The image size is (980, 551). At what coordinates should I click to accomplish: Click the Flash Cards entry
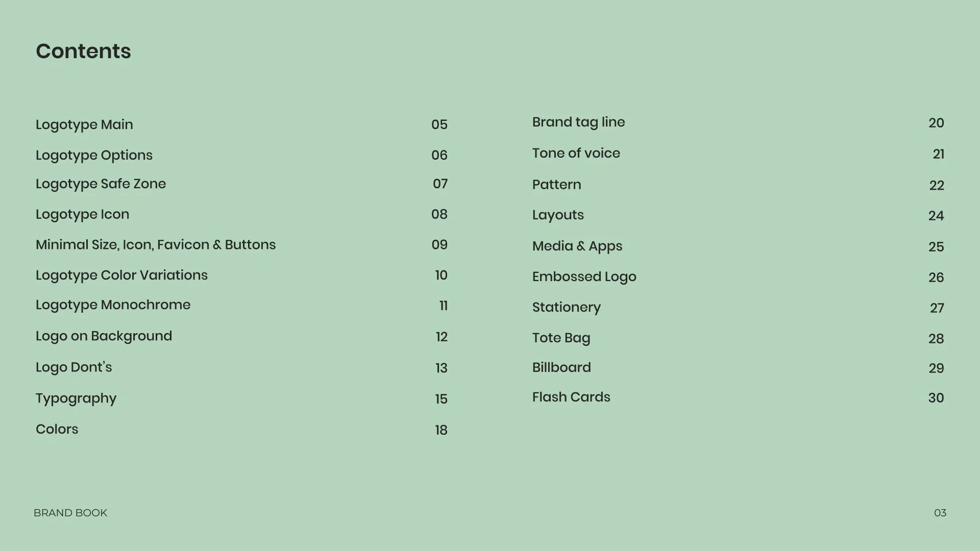(571, 397)
